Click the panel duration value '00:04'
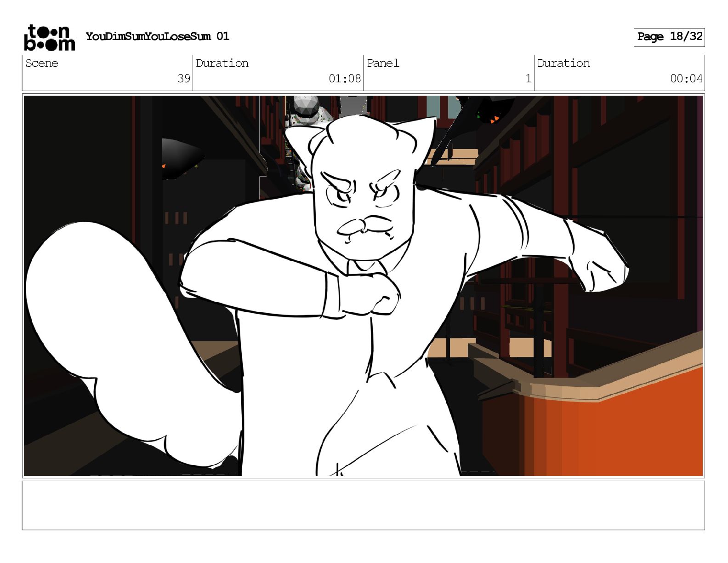This screenshot has height=563, width=728. tap(686, 79)
